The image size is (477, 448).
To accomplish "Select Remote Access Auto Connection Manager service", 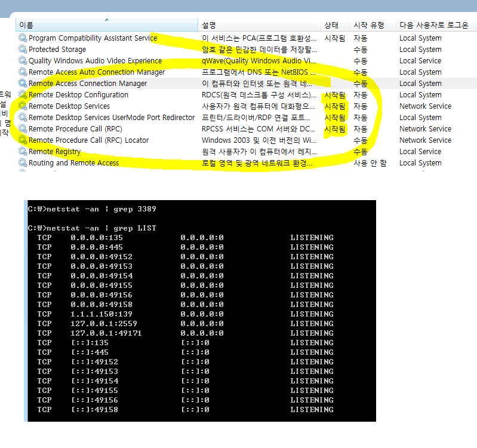I will (97, 72).
